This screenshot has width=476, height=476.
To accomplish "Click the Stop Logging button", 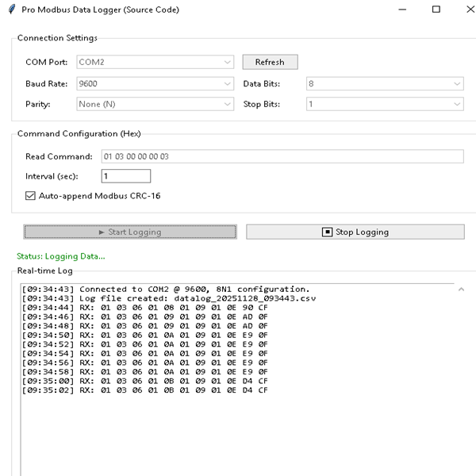I will coord(355,232).
